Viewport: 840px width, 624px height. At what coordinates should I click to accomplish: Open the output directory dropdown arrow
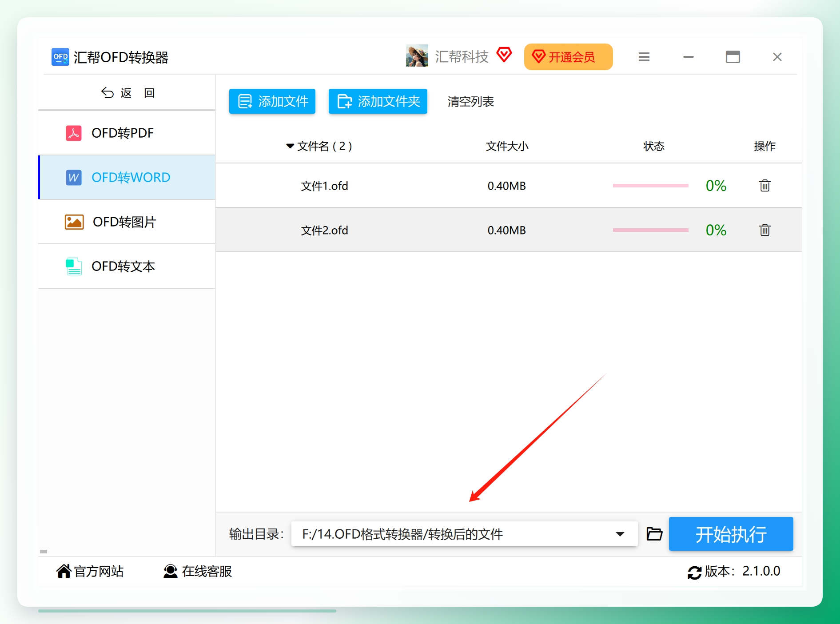[620, 534]
